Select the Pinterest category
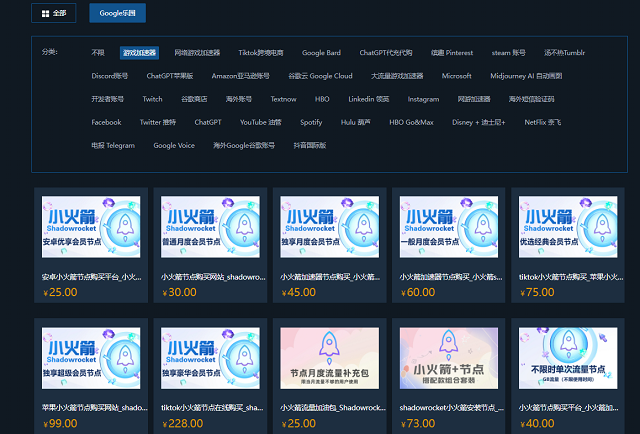640x434 pixels. pos(452,53)
